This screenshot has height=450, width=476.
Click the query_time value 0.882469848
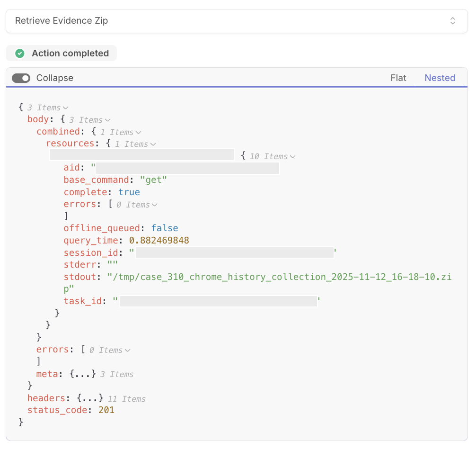(x=159, y=240)
